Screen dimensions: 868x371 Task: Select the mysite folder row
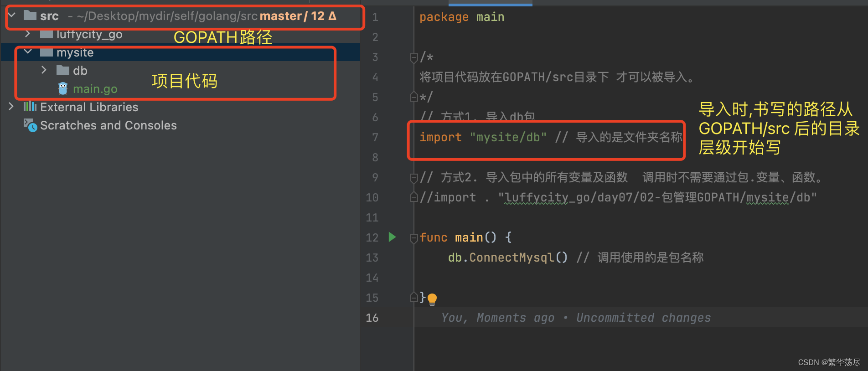click(x=180, y=52)
